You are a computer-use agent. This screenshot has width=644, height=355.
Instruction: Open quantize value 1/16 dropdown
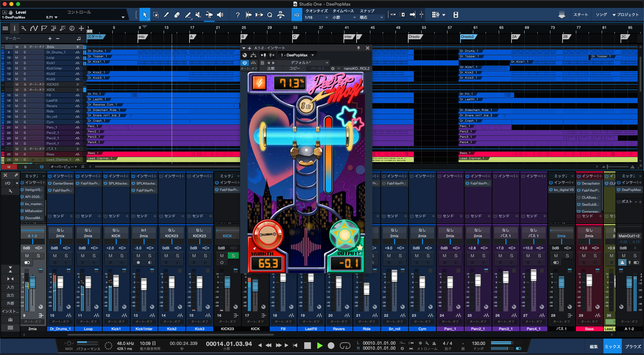(x=316, y=17)
